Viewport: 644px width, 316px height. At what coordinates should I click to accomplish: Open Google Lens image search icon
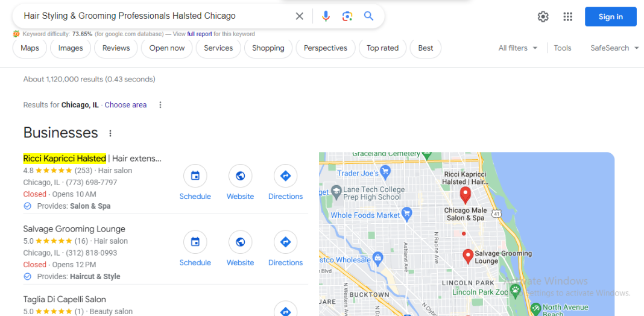pyautogui.click(x=347, y=16)
